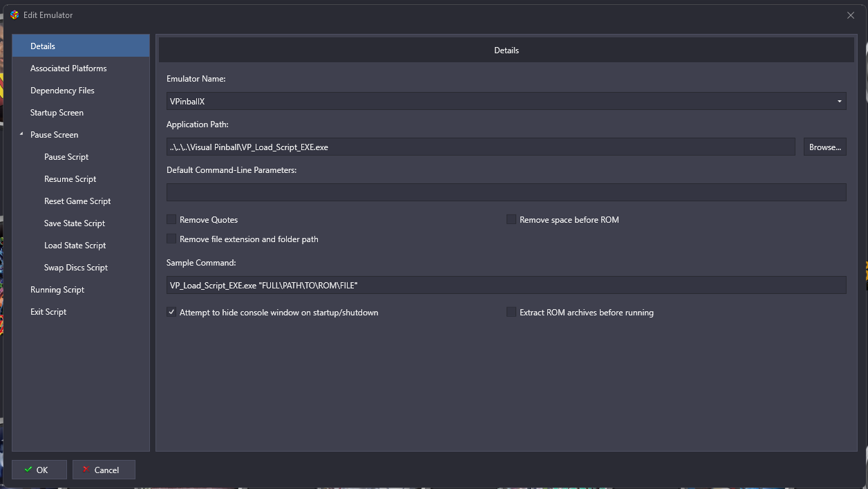The width and height of the screenshot is (868, 489).
Task: Enable Extract ROM archives before running
Action: [511, 312]
